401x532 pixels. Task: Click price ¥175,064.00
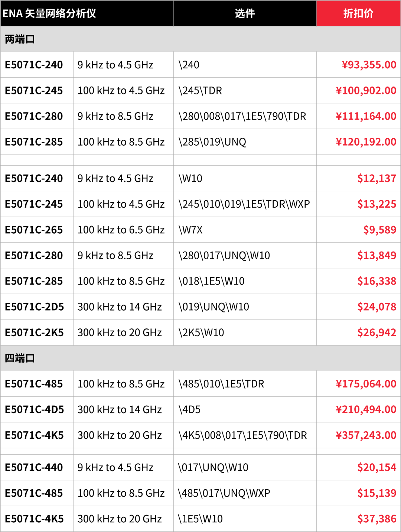point(366,384)
